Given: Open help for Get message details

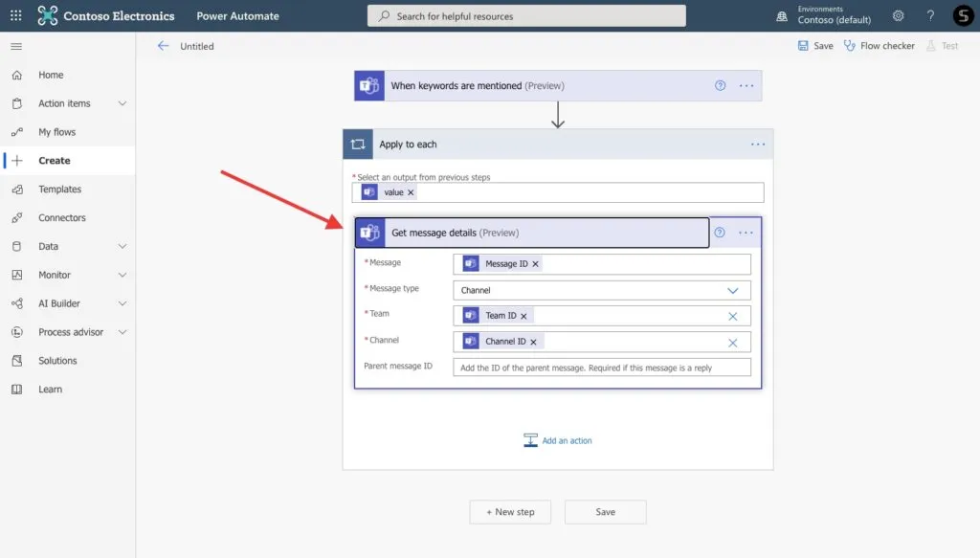Looking at the screenshot, I should coord(720,233).
